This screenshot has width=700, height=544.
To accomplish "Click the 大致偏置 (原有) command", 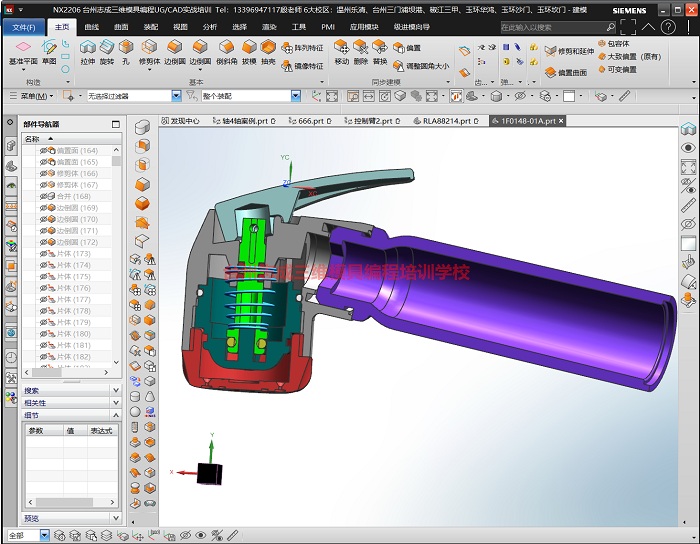I will pyautogui.click(x=629, y=57).
